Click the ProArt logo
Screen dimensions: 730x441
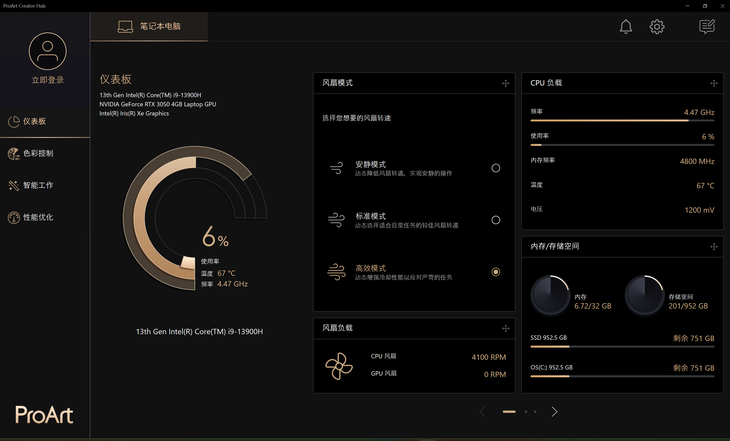pos(44,414)
